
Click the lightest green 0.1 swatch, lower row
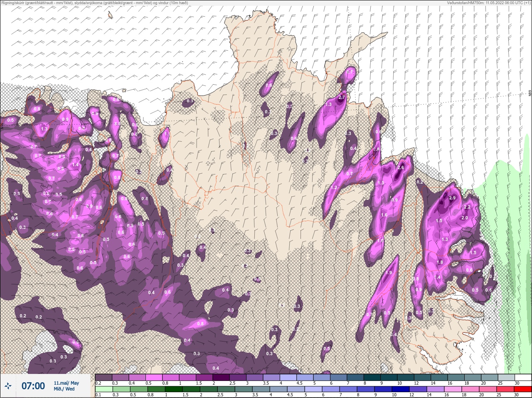[x=104, y=389]
